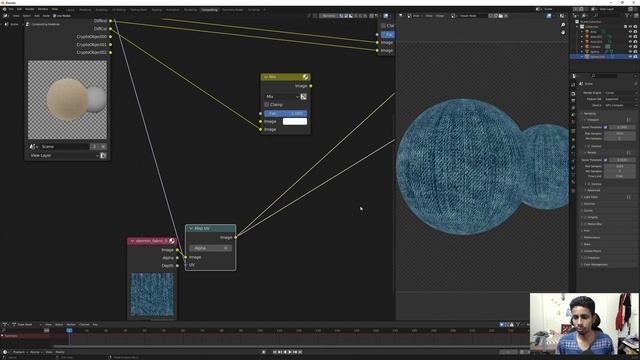
Task: Open the image viewer zoom tool
Action: (563, 25)
